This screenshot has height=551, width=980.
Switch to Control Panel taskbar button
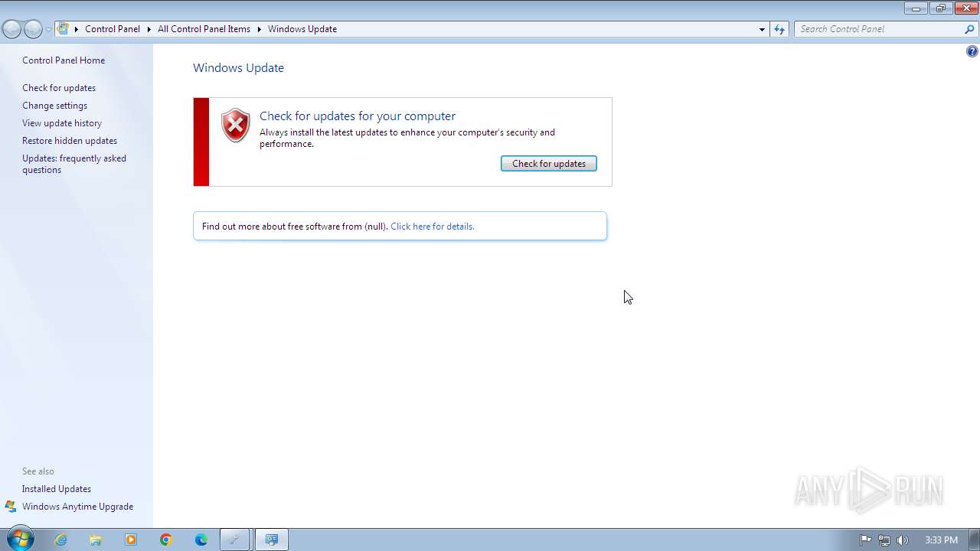[271, 540]
